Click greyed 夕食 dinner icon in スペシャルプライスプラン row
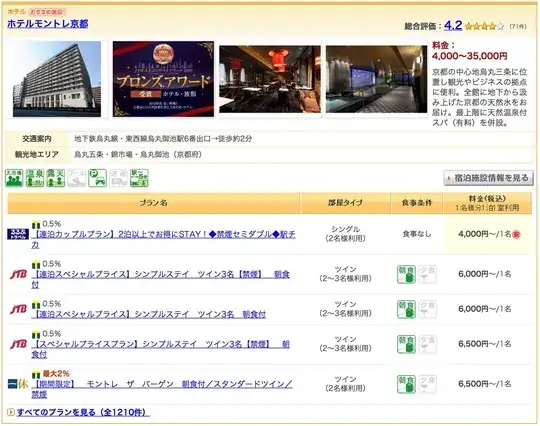Image resolution: width=540 pixels, height=426 pixels. coord(428,344)
